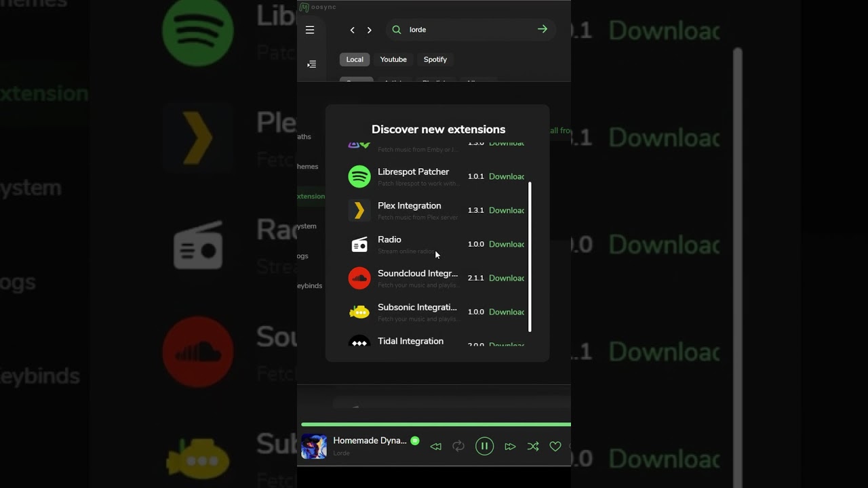This screenshot has width=868, height=488.
Task: Open the Themes settings section
Action: point(308,167)
